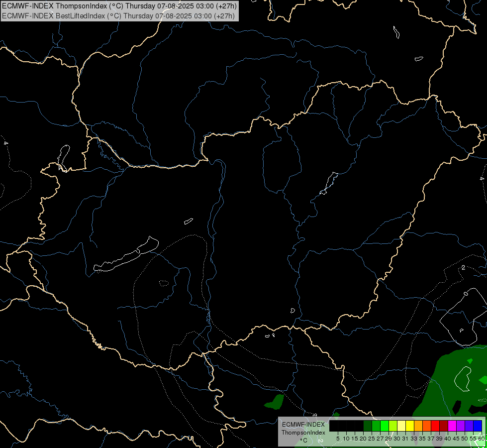Click the ThompsonIndex label in the legend
This screenshot has height=448, width=487.
tap(303, 433)
